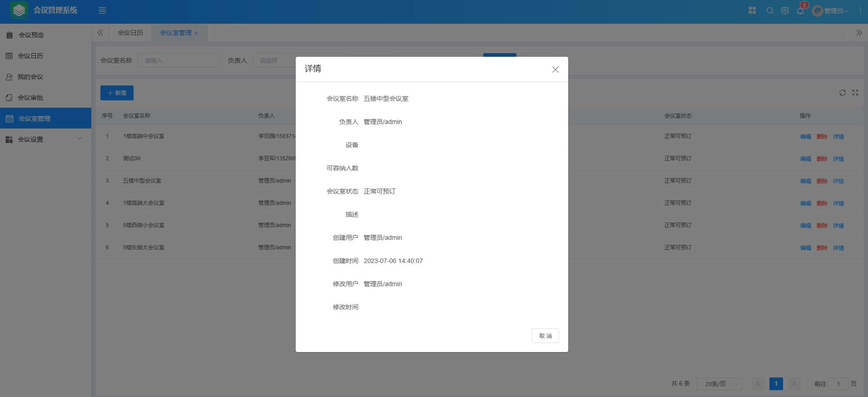Click the 新增 button
Image resolution: width=868 pixels, height=397 pixels.
click(x=117, y=93)
